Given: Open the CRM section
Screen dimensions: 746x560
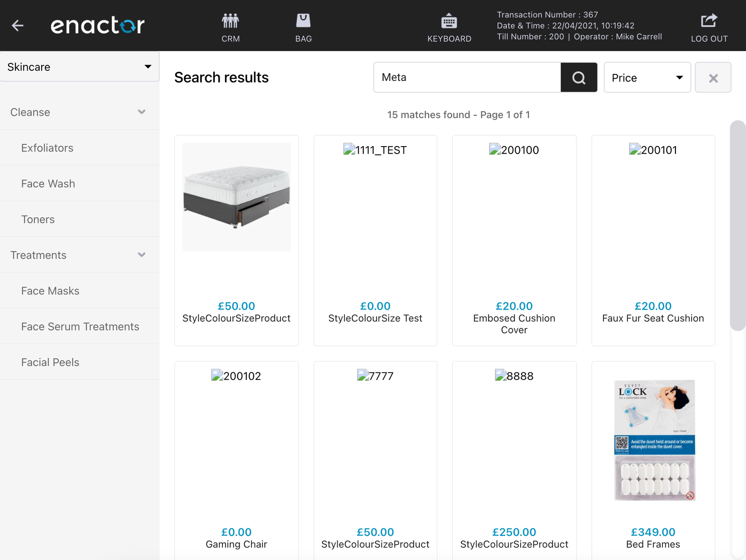Looking at the screenshot, I should (x=230, y=26).
